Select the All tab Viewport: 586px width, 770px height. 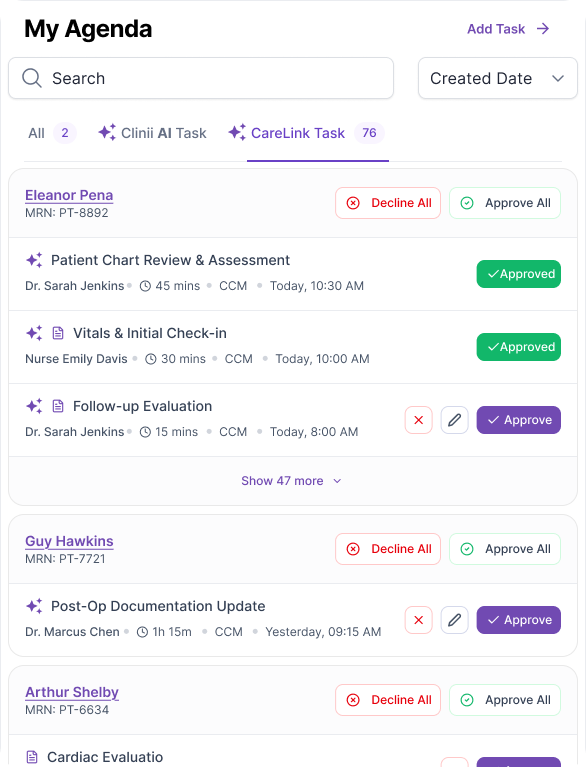pos(52,133)
